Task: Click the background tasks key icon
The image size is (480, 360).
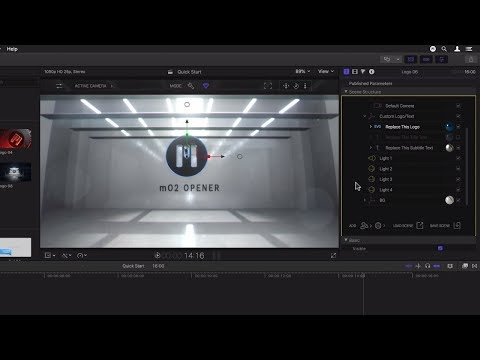Action: [387, 59]
